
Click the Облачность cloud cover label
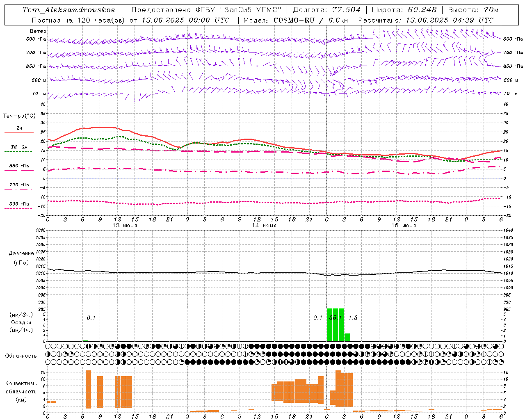click(x=21, y=356)
